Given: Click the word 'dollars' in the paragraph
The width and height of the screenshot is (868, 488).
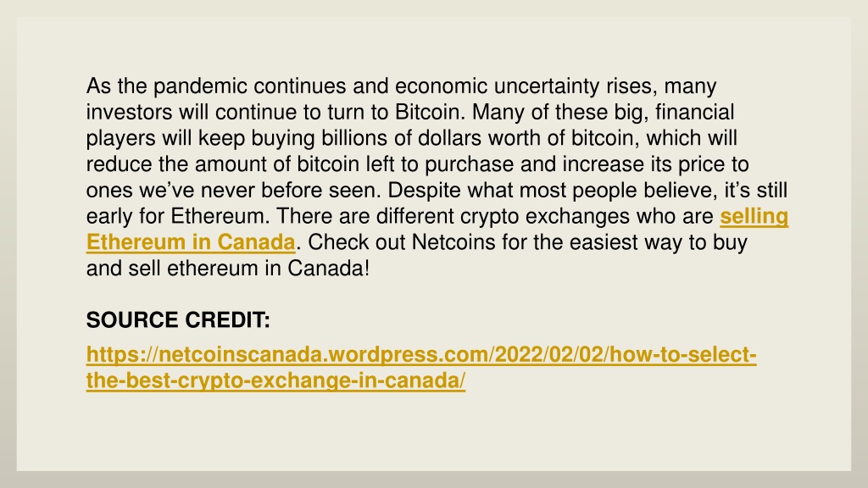Looking at the screenshot, I should coord(452,138).
